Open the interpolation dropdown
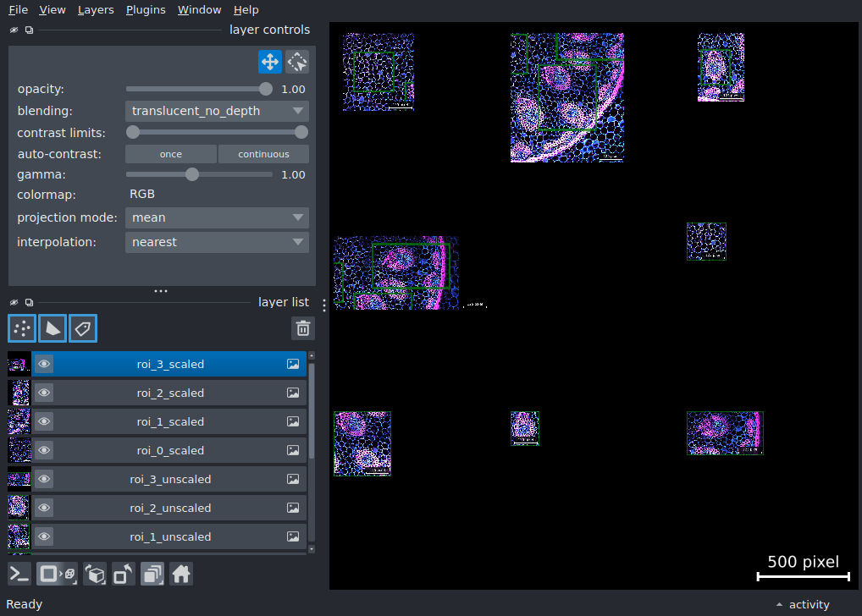The height and width of the screenshot is (616, 862). 217,242
